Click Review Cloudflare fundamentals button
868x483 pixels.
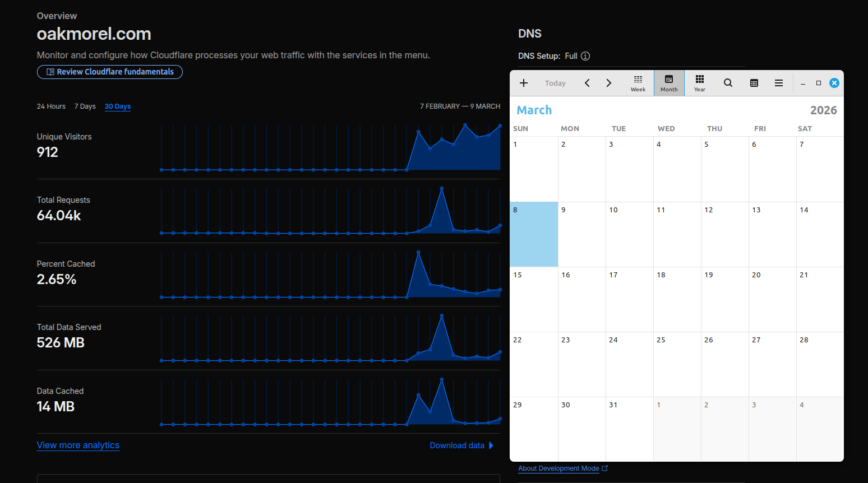pyautogui.click(x=110, y=72)
